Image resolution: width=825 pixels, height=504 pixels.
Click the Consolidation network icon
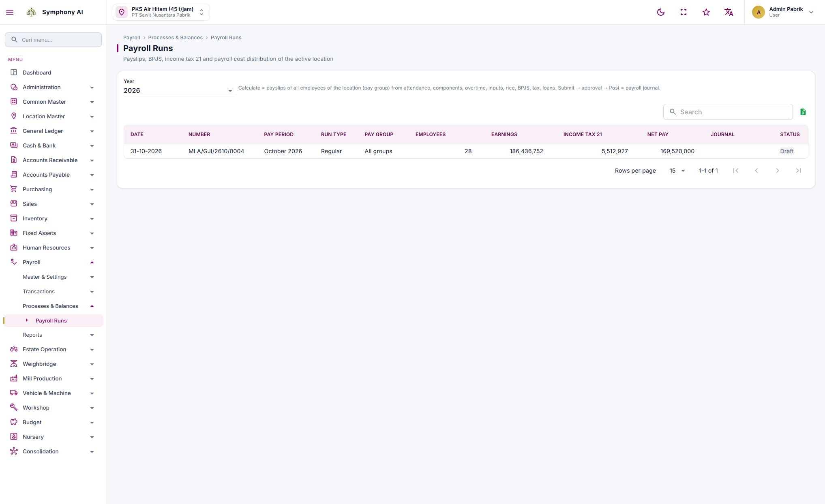coord(14,451)
